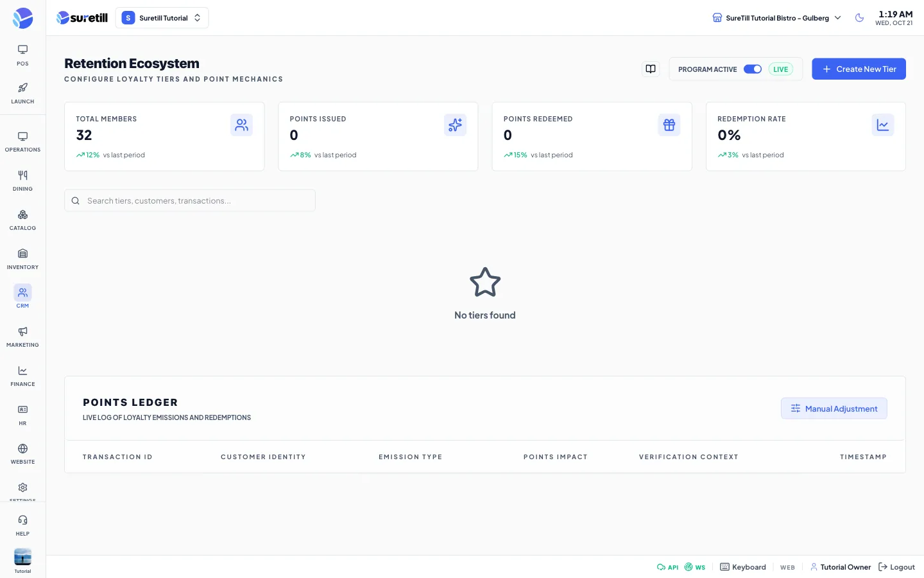Open the Catalog section
Viewport: 924px width, 578px height.
pos(22,220)
